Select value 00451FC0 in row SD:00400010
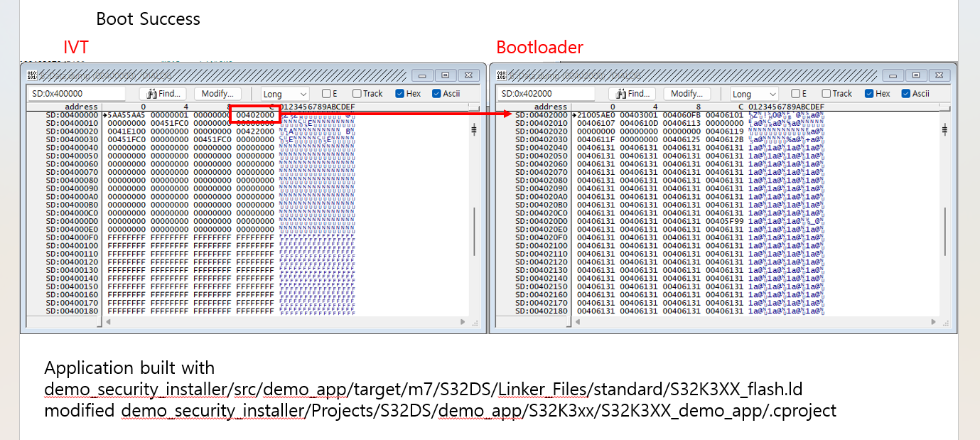The height and width of the screenshot is (440, 980). pos(169,123)
